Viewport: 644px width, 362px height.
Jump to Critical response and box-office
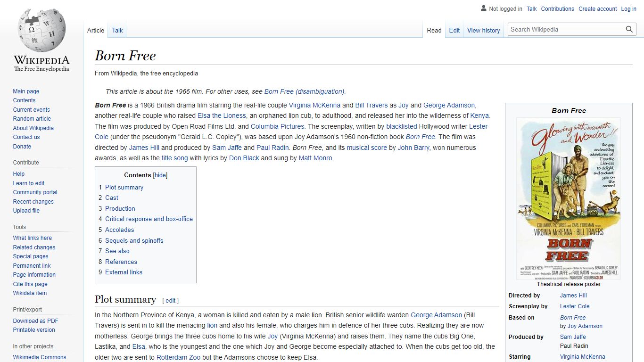point(149,219)
